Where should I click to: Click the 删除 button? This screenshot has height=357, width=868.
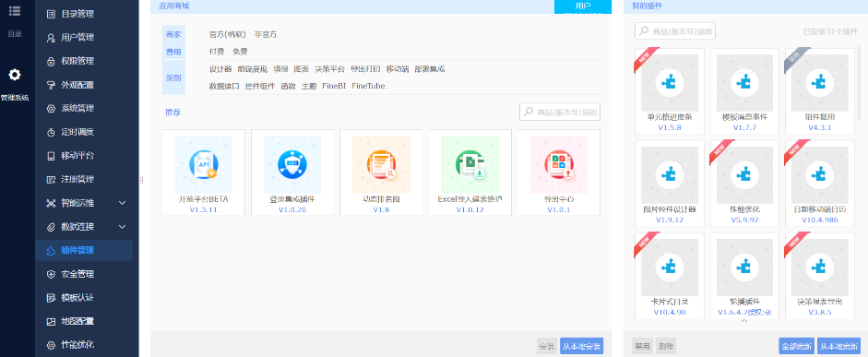coord(666,347)
